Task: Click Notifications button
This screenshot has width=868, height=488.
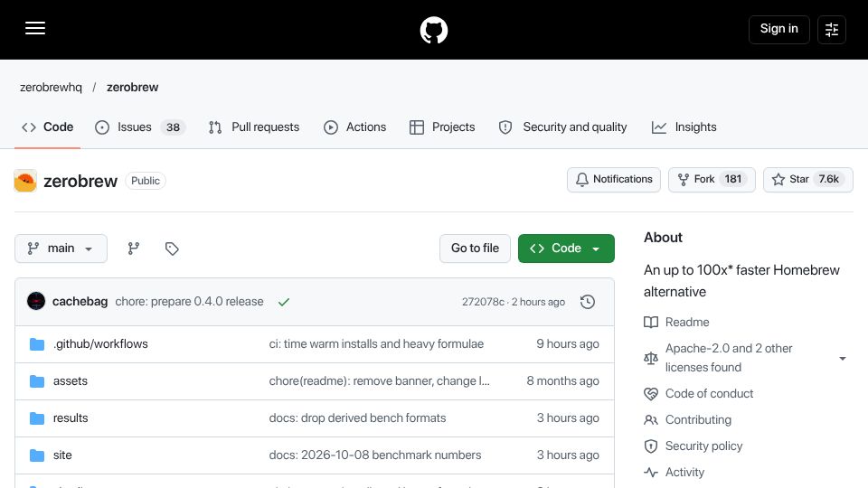Action: pyautogui.click(x=614, y=180)
